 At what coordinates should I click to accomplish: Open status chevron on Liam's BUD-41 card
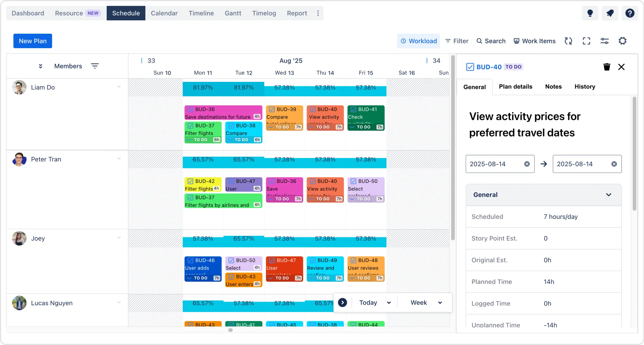point(352,127)
